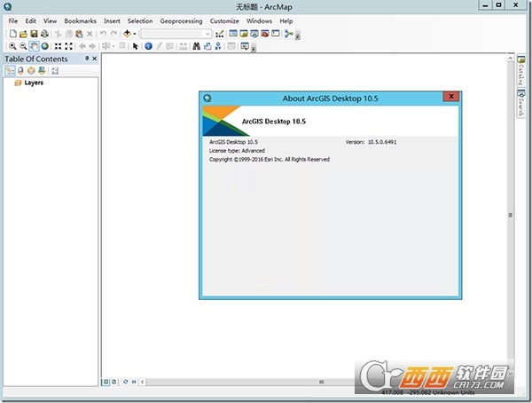Close the About ArcGIS Desktop dialog
532x403 pixels.
point(451,97)
